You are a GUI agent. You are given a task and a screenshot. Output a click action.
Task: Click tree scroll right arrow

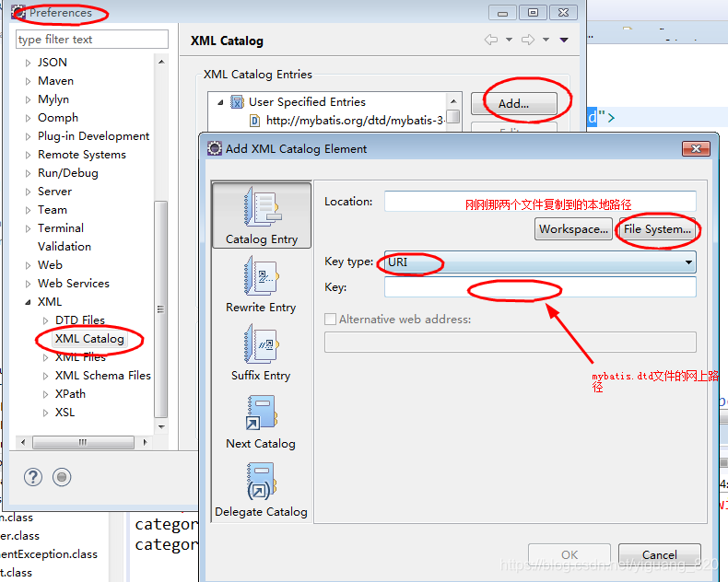(146, 442)
